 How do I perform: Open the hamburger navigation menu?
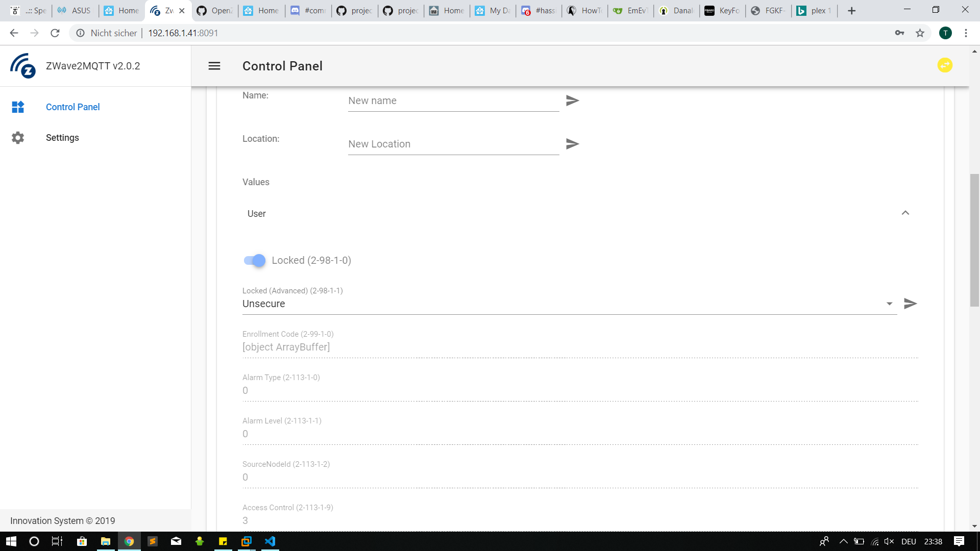point(214,66)
